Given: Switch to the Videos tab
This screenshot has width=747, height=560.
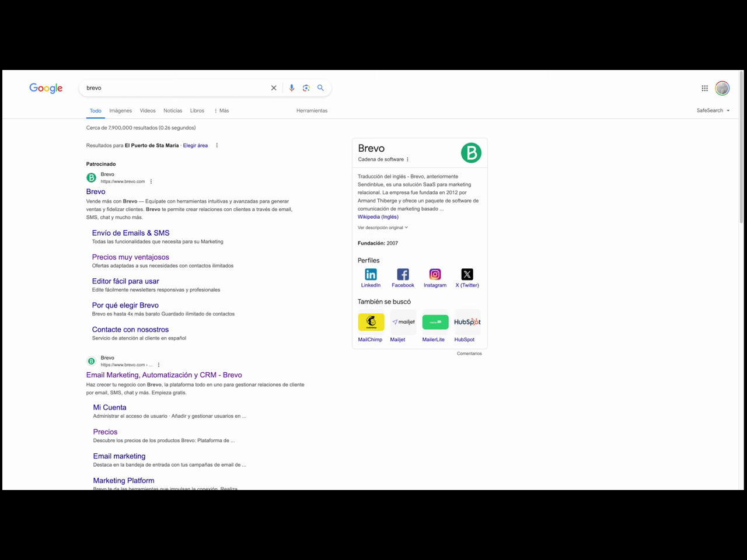Looking at the screenshot, I should click(148, 110).
